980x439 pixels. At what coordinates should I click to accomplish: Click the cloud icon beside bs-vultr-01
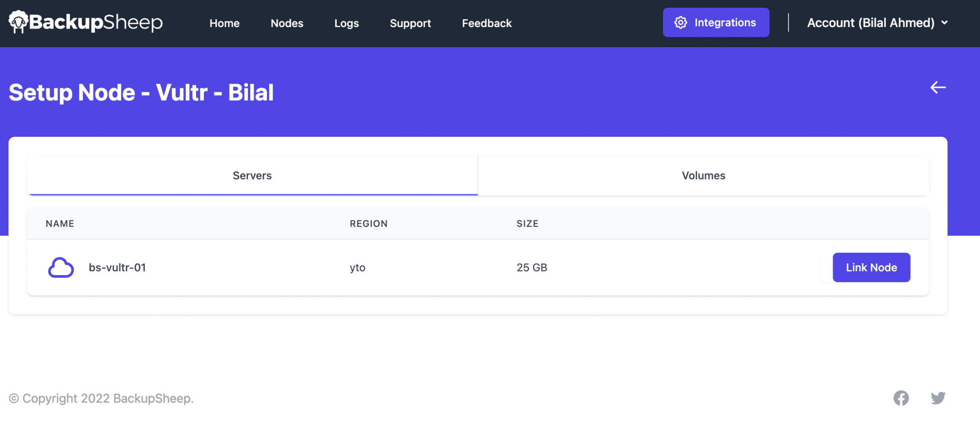[61, 268]
